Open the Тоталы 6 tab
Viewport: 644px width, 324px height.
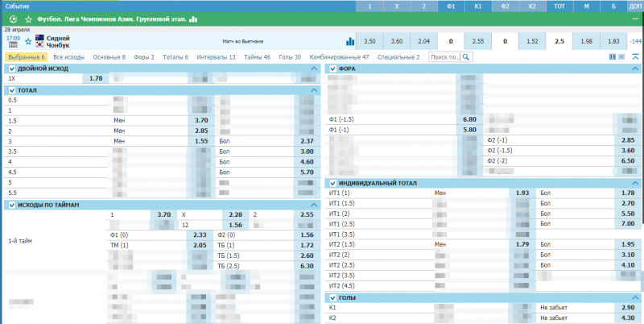point(175,57)
